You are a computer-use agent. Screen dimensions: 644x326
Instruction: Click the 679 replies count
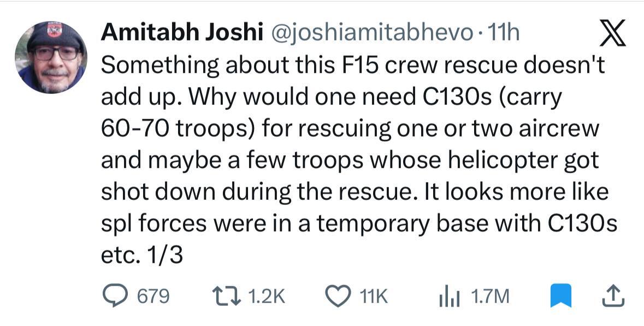153,296
